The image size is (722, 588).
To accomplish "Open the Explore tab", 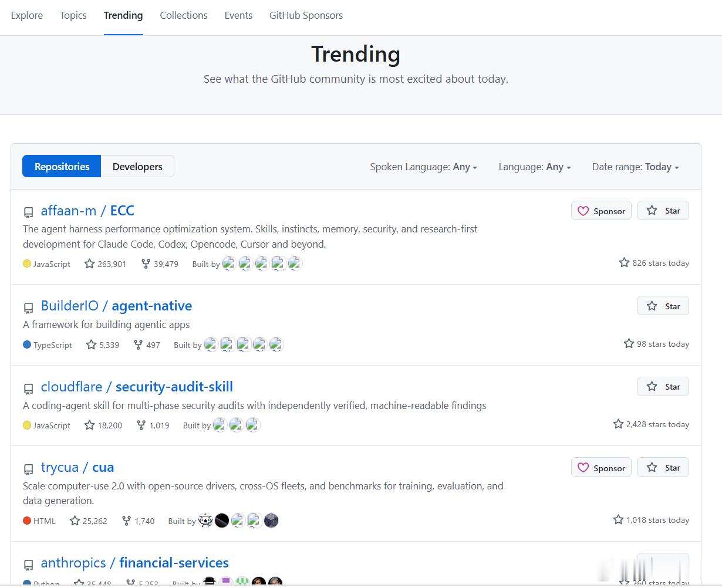I will [x=27, y=15].
